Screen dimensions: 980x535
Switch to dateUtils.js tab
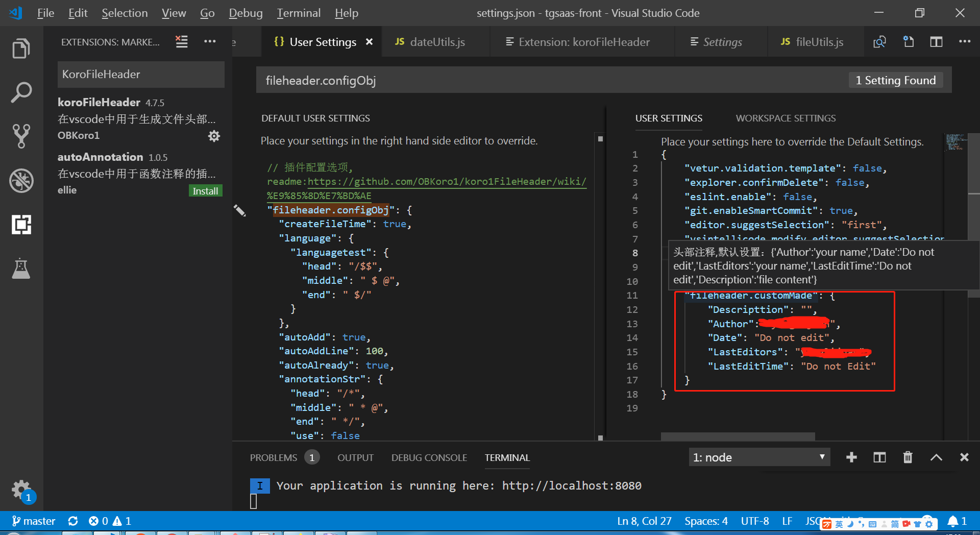[x=437, y=42]
